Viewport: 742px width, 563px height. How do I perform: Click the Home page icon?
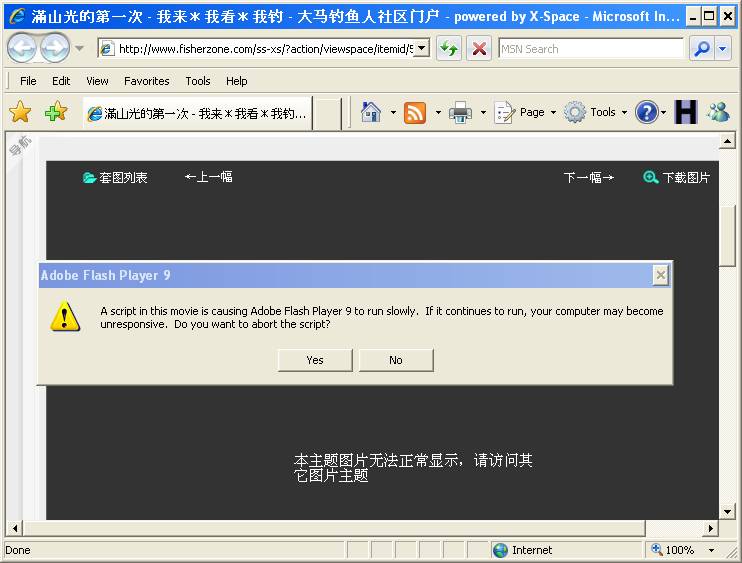click(371, 113)
